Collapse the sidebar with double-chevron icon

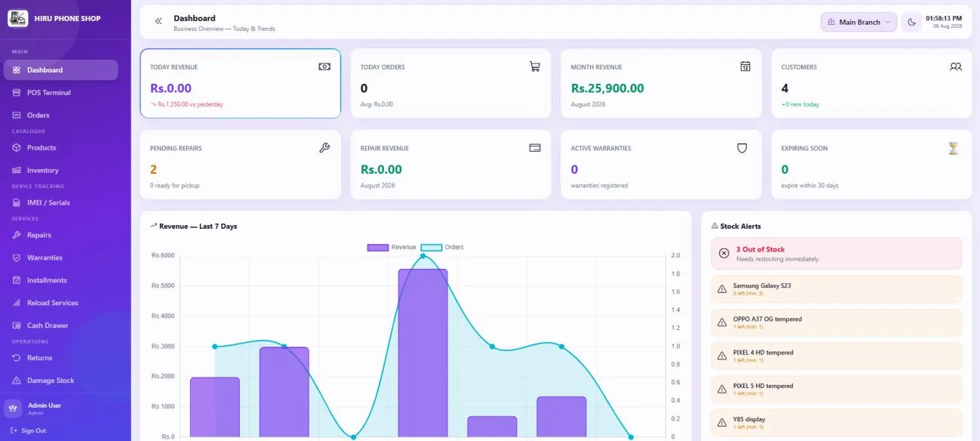pos(158,21)
